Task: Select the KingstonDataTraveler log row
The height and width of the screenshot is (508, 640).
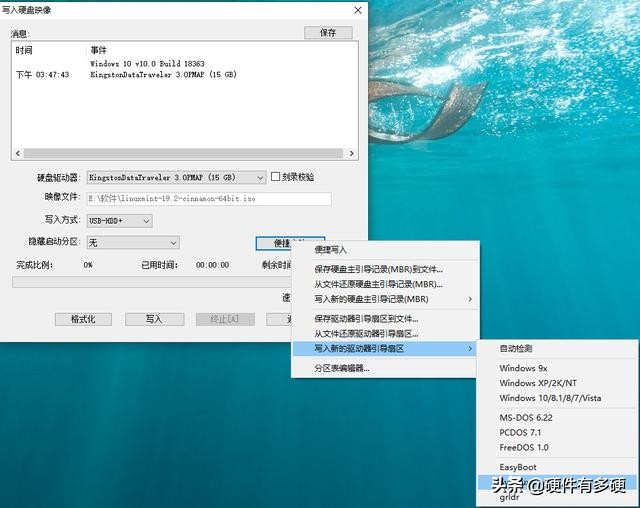Action: (163, 75)
